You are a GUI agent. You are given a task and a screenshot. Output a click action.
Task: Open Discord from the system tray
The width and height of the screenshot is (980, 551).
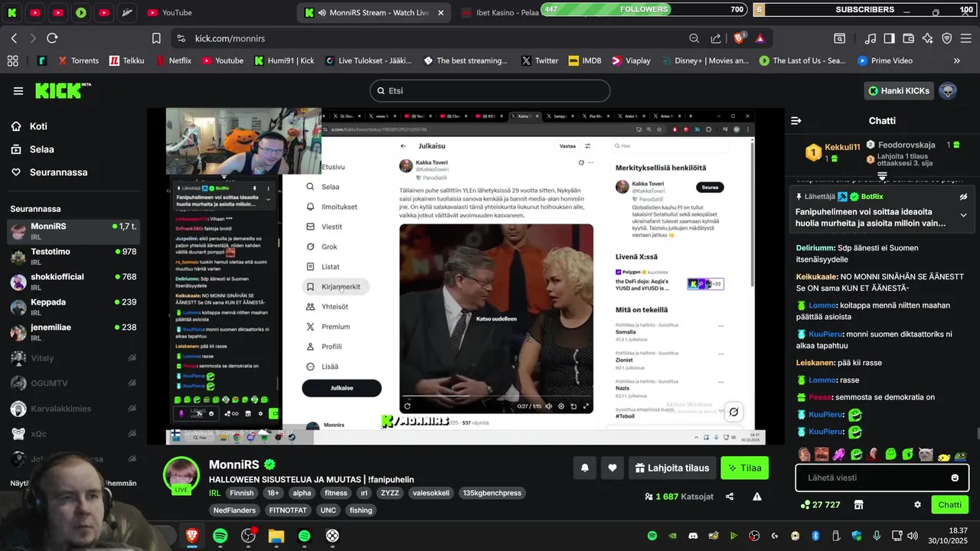click(694, 536)
